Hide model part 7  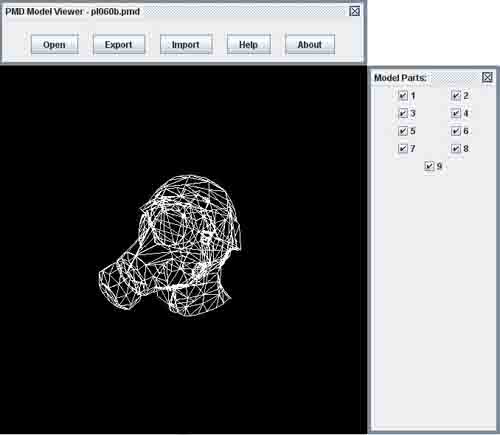click(403, 148)
